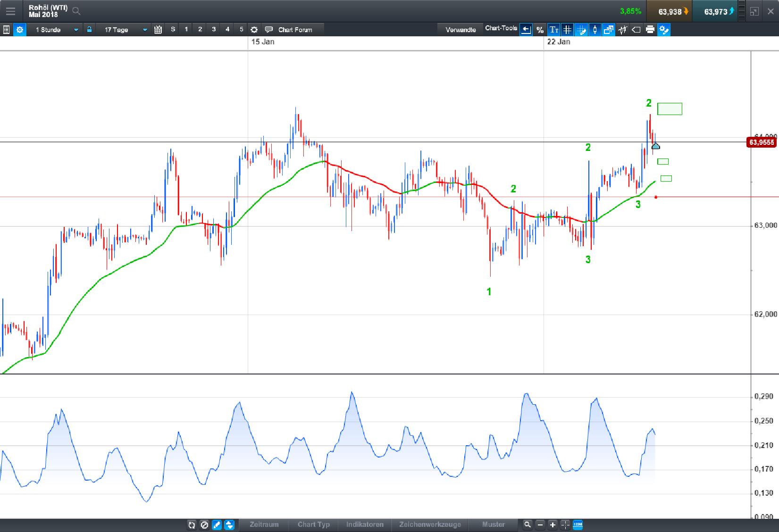The image size is (779, 532).
Task: Select the S layout preset
Action: coord(173,30)
